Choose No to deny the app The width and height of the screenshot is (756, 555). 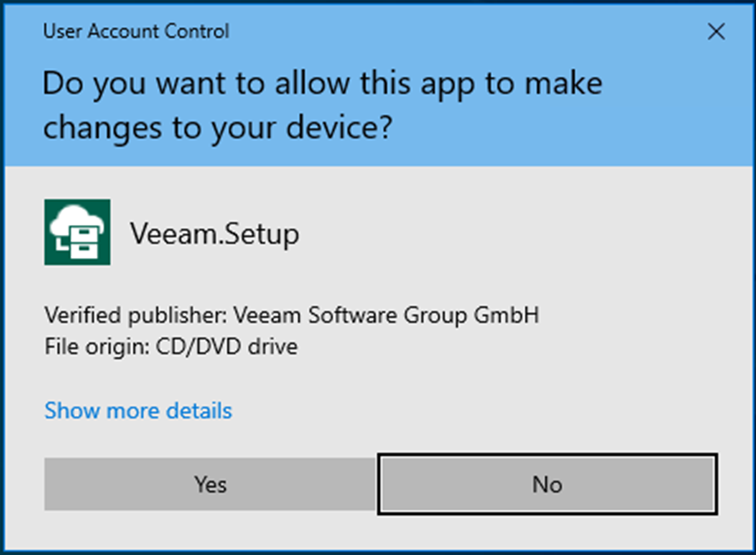point(547,484)
